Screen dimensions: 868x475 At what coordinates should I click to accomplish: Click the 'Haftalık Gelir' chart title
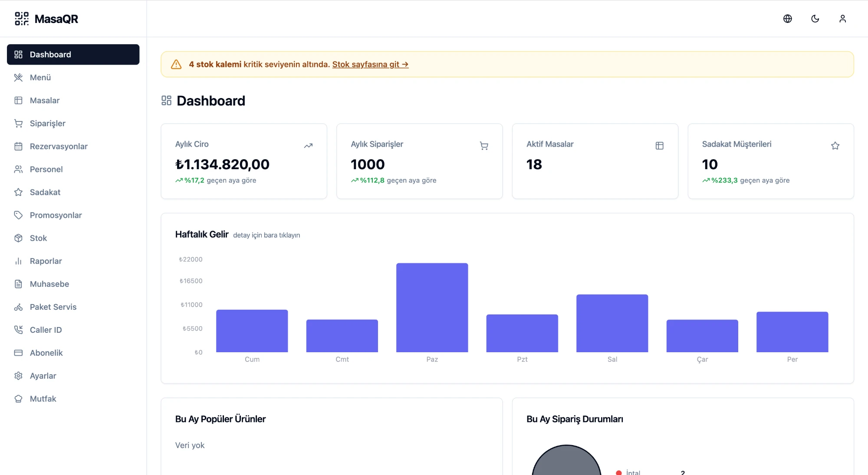[202, 235]
